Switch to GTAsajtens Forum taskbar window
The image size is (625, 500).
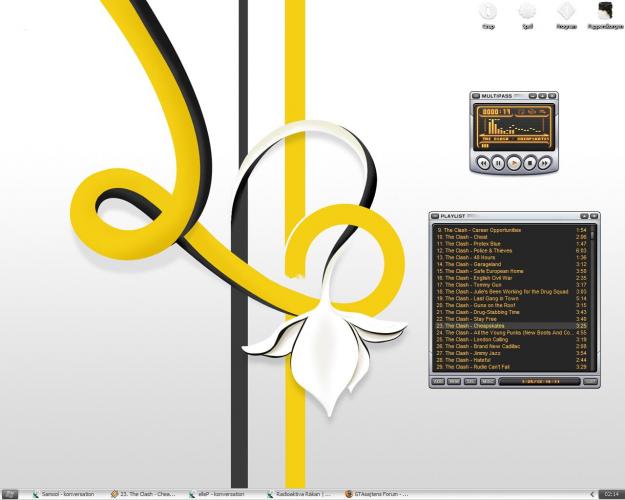[x=377, y=494]
